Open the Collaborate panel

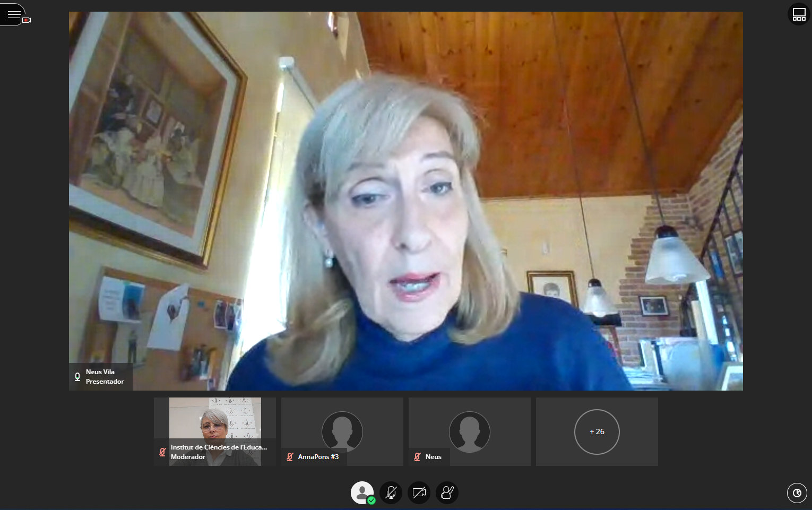tap(797, 493)
